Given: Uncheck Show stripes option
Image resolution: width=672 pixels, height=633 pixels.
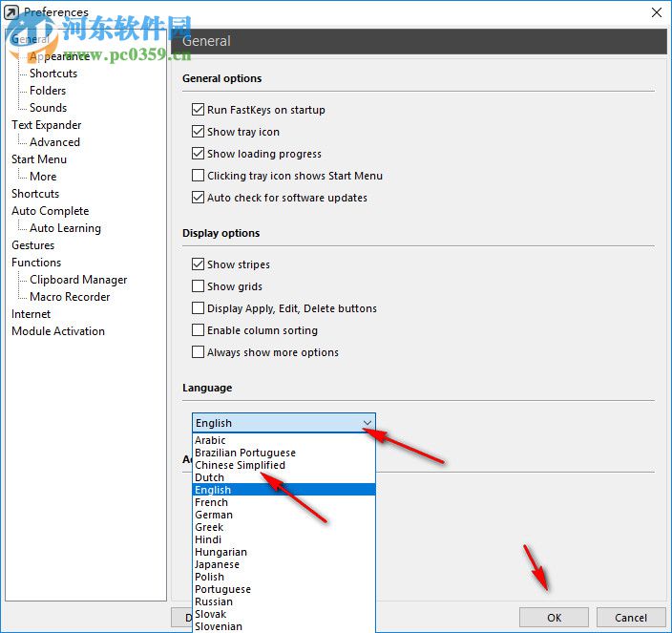Looking at the screenshot, I should point(198,264).
